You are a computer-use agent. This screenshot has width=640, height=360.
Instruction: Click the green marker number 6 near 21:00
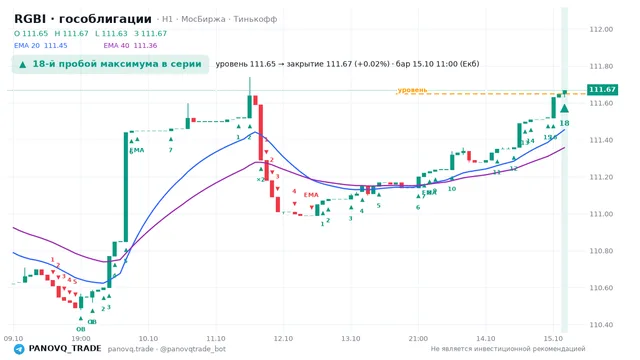tap(418, 207)
